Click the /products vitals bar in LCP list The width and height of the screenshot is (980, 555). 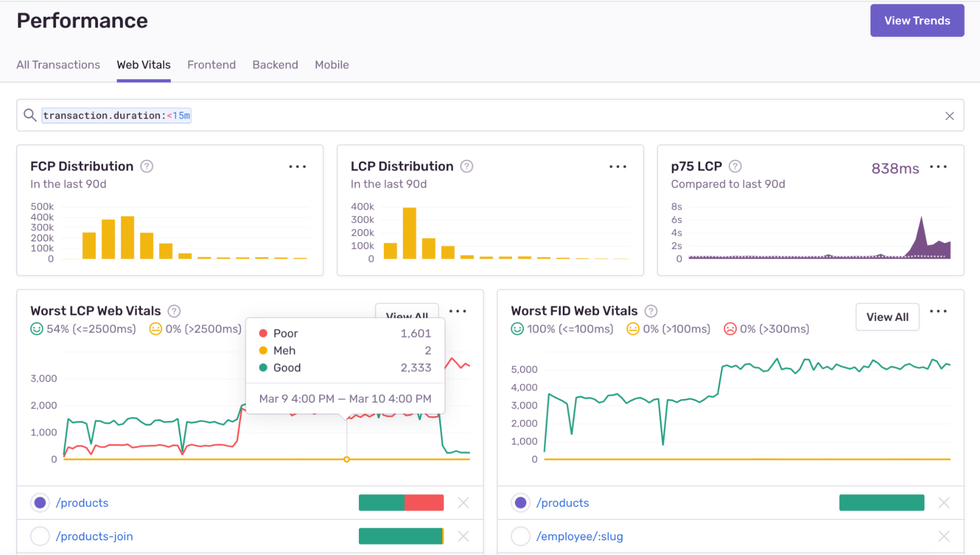[x=401, y=503]
